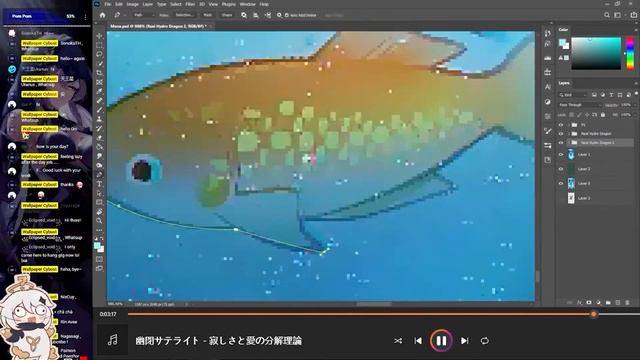Select the Horizontal Type tool
Viewport: 640px width, 360px height.
click(99, 184)
